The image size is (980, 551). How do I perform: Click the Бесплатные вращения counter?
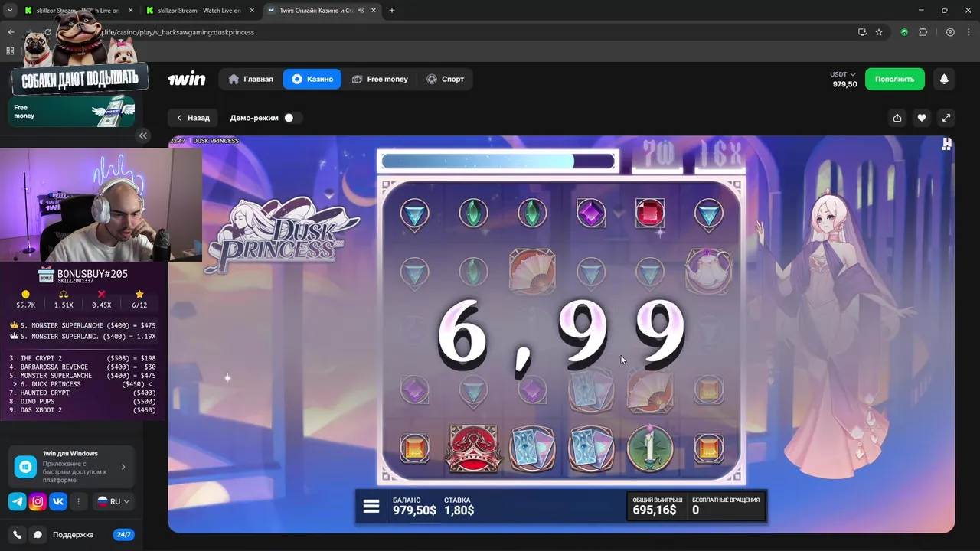726,506
